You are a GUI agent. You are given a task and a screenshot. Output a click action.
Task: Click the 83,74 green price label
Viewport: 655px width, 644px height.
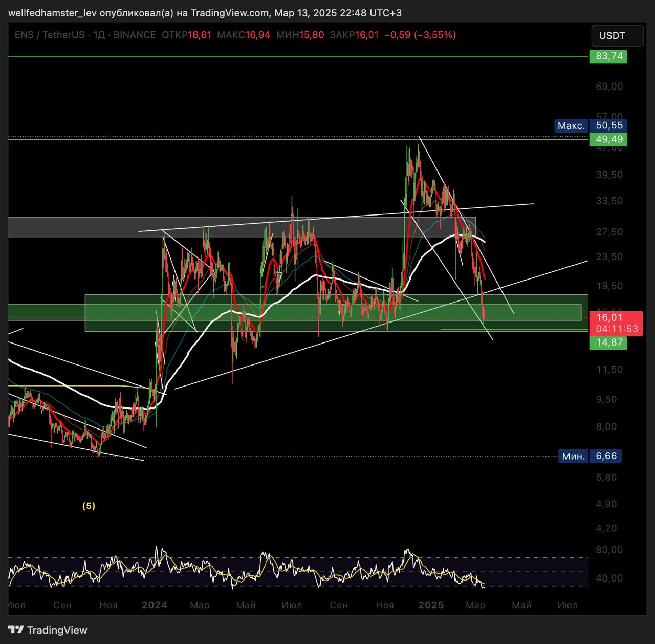tap(608, 56)
